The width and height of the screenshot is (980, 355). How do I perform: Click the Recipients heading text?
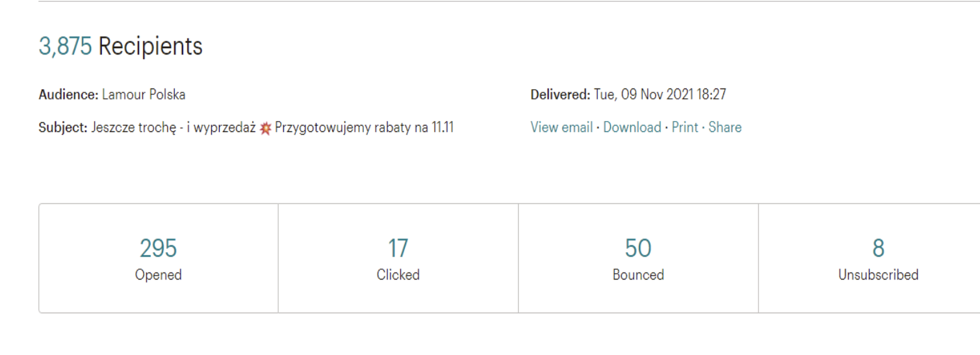151,47
